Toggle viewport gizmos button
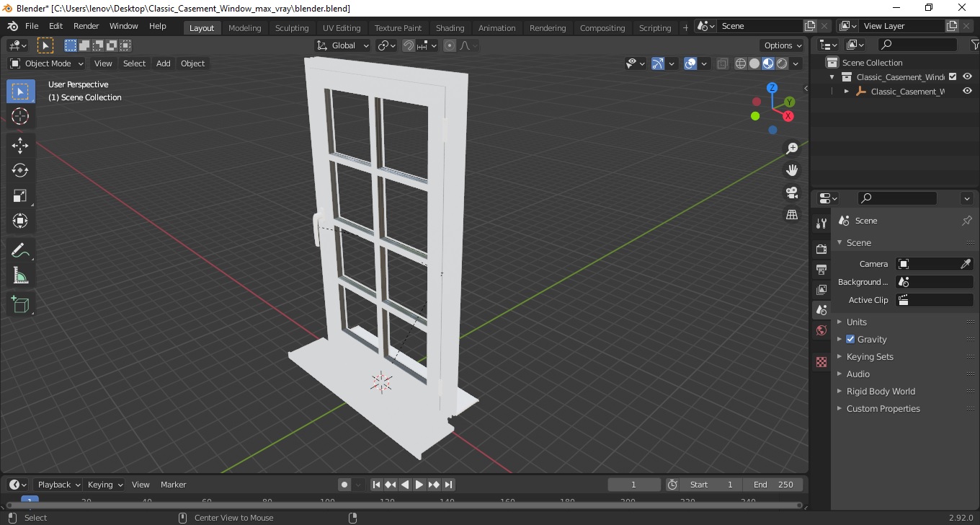 point(657,63)
